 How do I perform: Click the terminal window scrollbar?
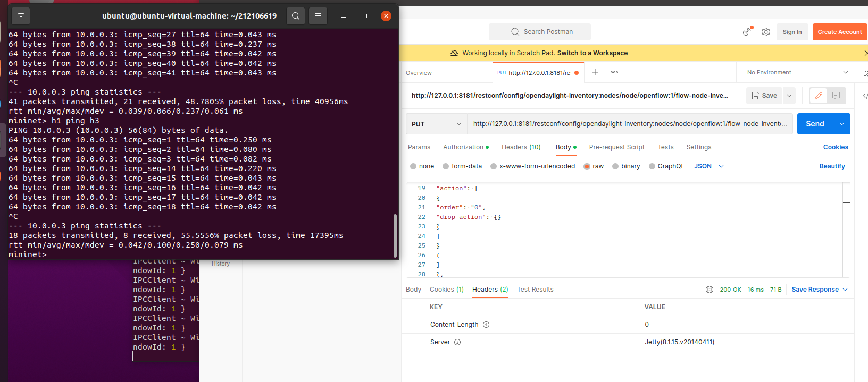[x=395, y=236]
